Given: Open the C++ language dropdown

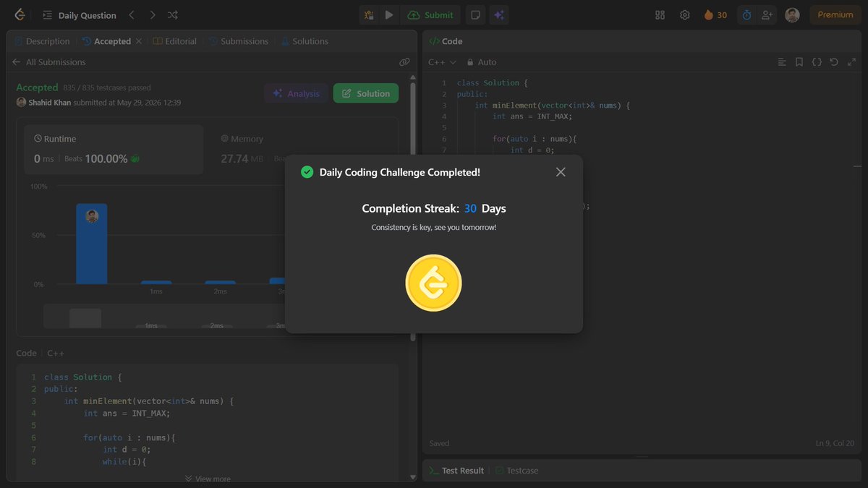Looking at the screenshot, I should point(442,62).
